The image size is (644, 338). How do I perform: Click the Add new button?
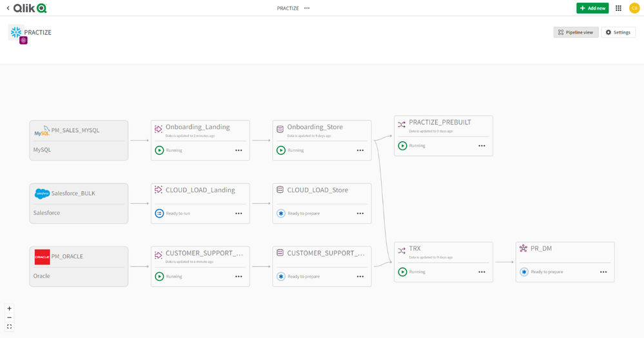592,8
